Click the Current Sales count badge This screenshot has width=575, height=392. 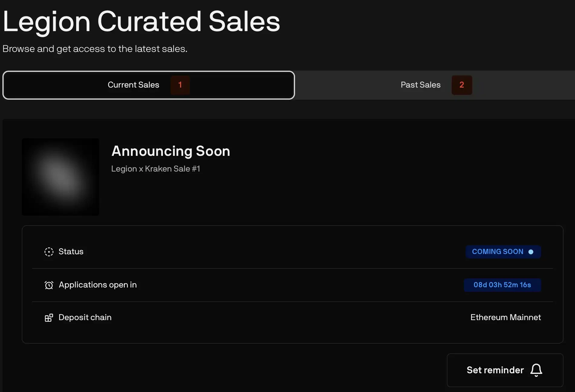click(180, 85)
